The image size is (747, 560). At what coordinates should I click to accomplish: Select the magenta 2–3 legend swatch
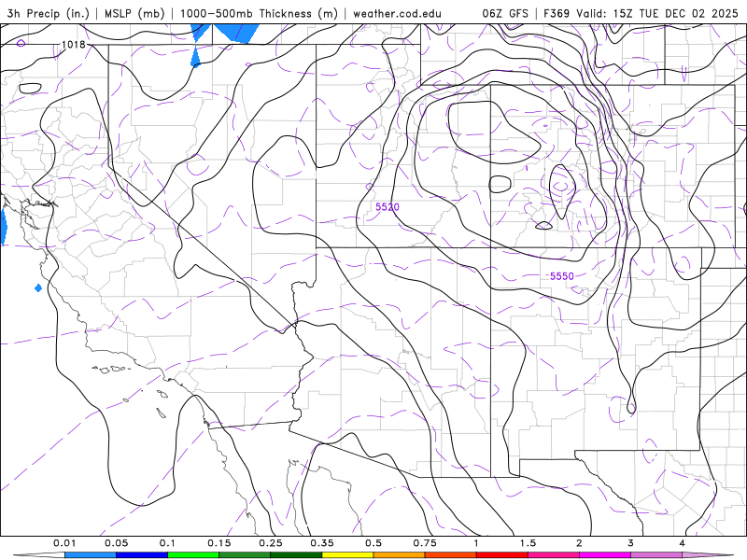tap(605, 555)
